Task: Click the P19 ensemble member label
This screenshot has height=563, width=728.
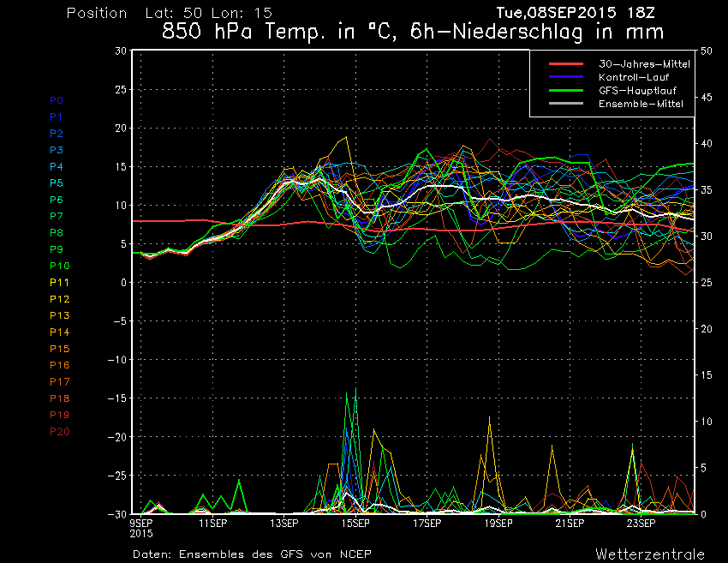Action: (59, 415)
